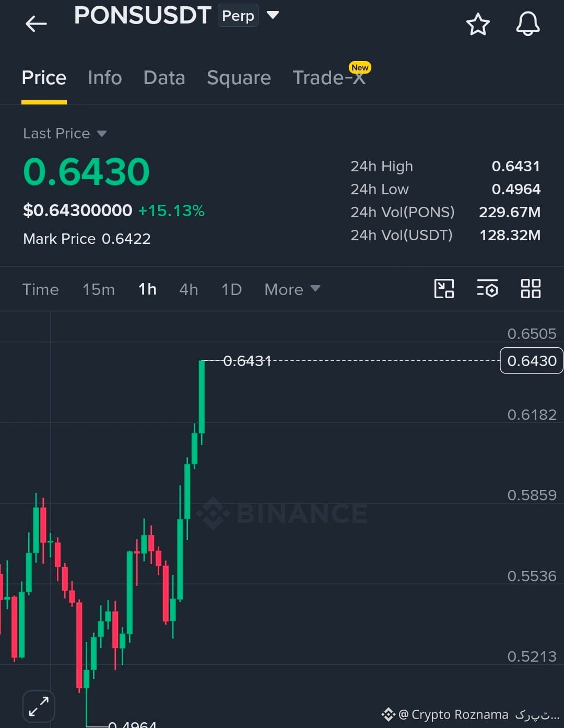The width and height of the screenshot is (564, 728).
Task: Add PONSUSDT to favorites with star
Action: click(477, 24)
